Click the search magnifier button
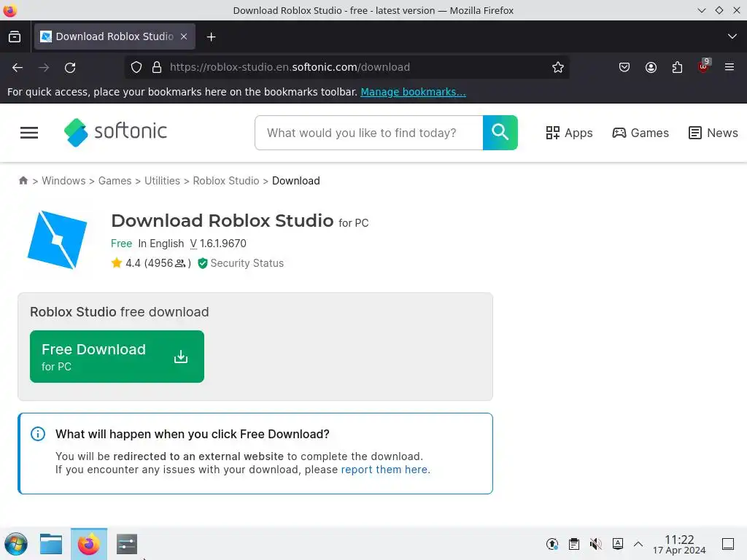747x560 pixels. (x=500, y=133)
